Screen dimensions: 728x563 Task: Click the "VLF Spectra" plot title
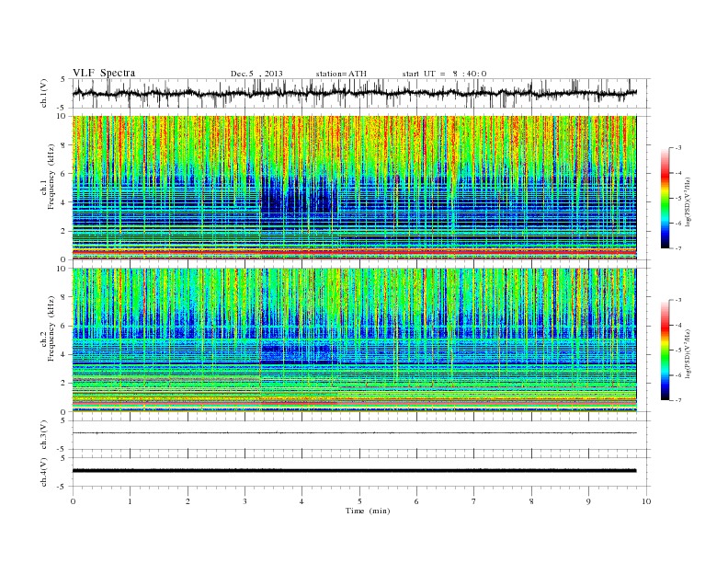pos(104,73)
